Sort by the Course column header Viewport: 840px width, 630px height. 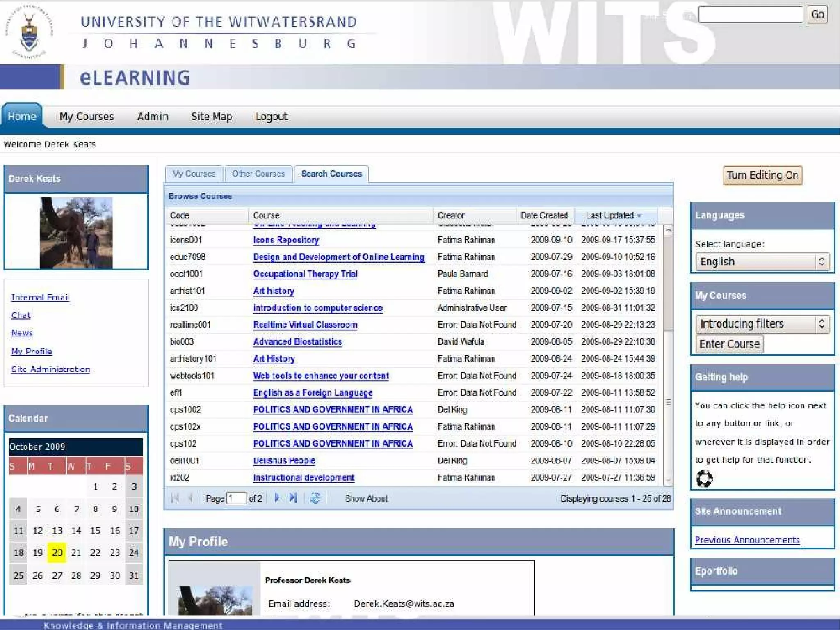point(341,215)
